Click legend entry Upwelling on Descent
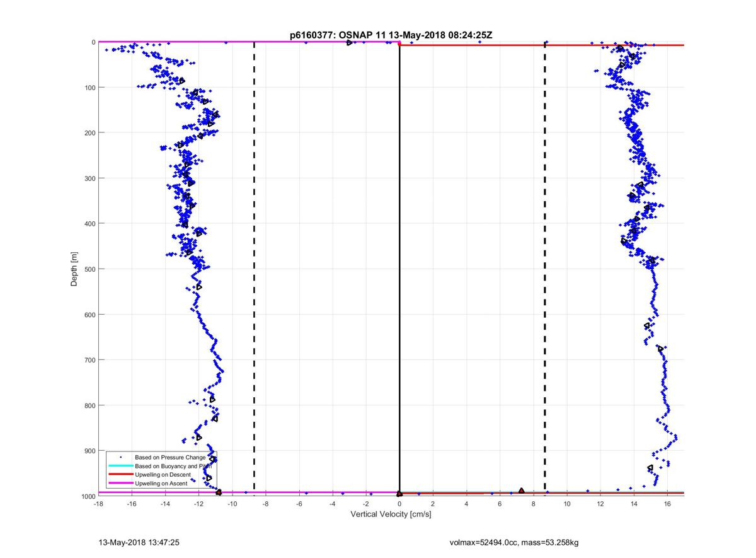The width and height of the screenshot is (756, 558). pyautogui.click(x=163, y=475)
